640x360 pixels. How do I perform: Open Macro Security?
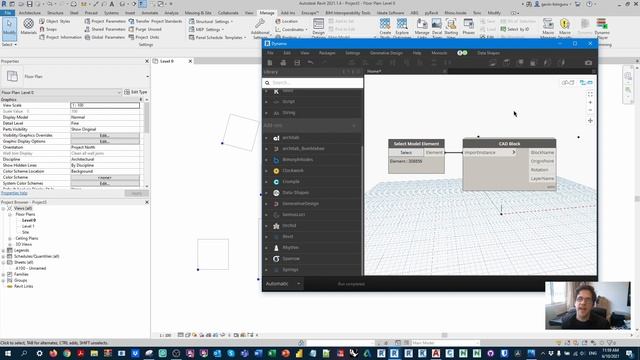565,28
